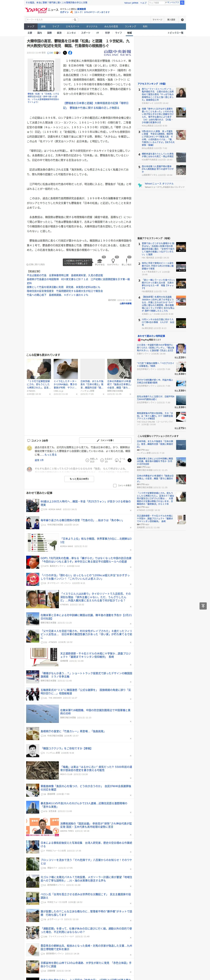Share the article on Facebook
Viewport: 210px width, 980px height.
[x=70, y=53]
